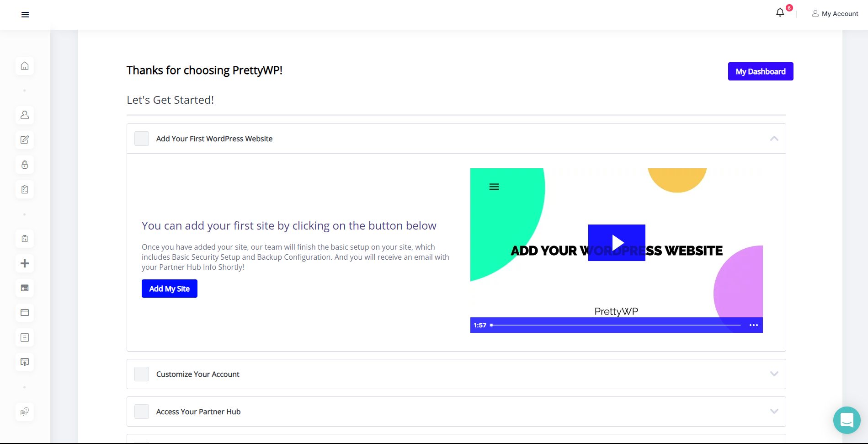Check the Access Your Partner Hub box

pos(142,412)
